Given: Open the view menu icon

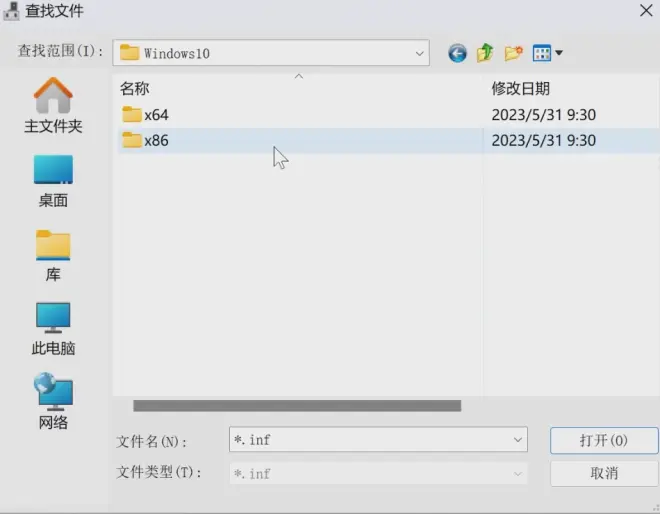Looking at the screenshot, I should 541,53.
